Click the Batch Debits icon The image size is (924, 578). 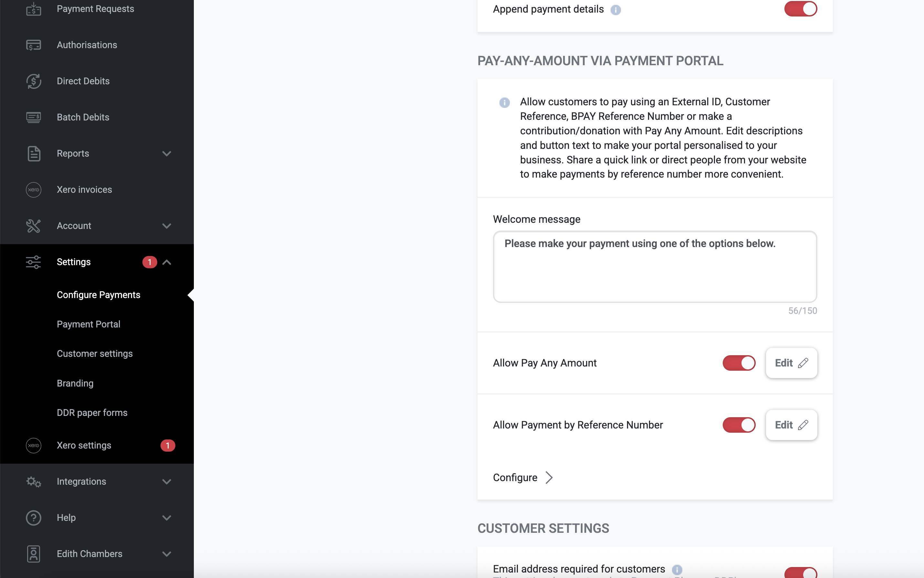34,117
